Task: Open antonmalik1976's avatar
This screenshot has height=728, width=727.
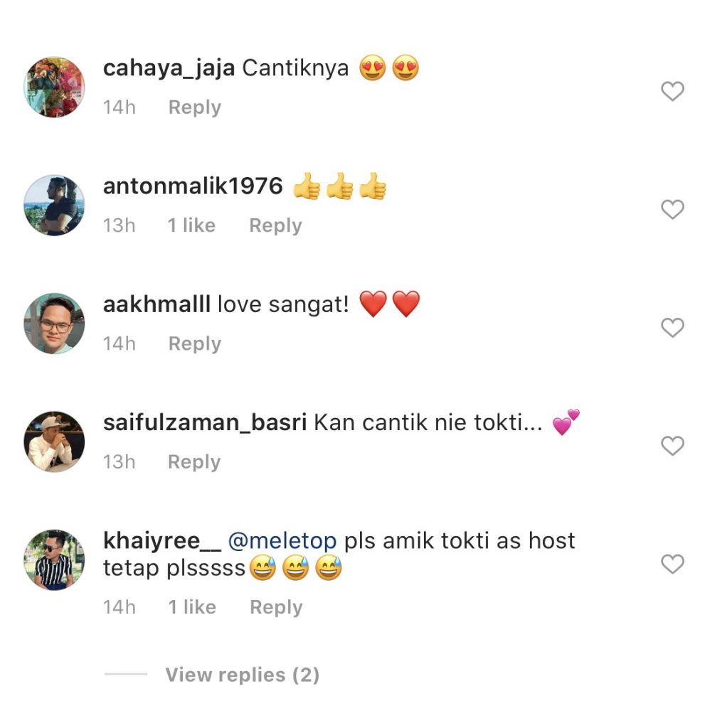Action: pyautogui.click(x=54, y=205)
